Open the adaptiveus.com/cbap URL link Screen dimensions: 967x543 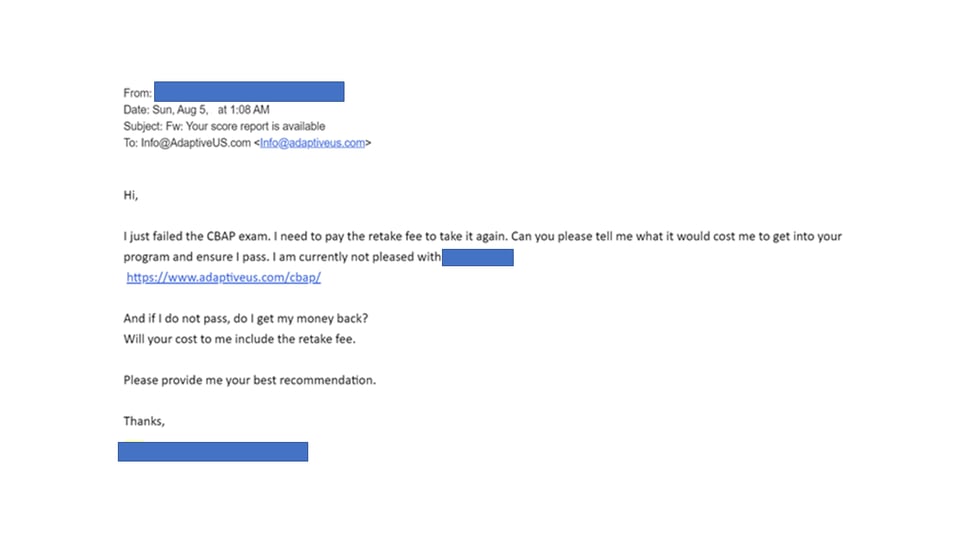click(x=223, y=278)
